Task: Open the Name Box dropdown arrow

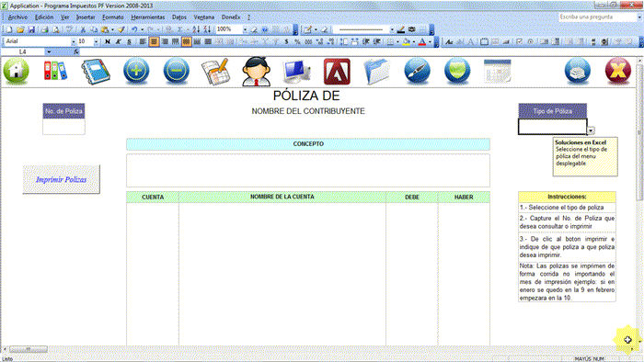Action: tap(49, 51)
